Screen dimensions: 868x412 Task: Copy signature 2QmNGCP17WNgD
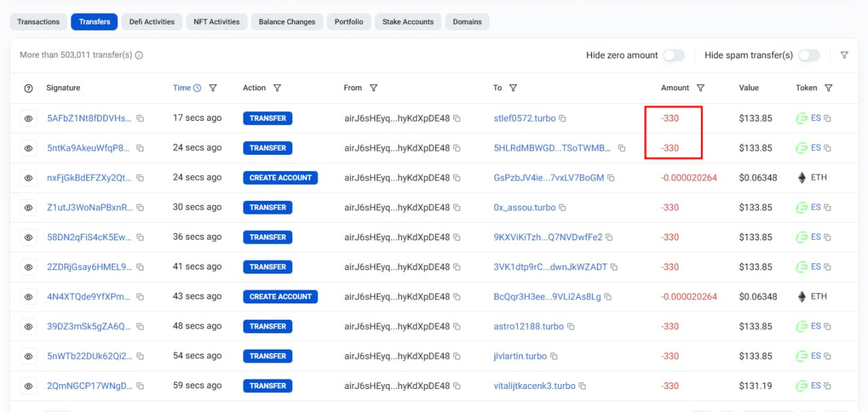pyautogui.click(x=140, y=386)
